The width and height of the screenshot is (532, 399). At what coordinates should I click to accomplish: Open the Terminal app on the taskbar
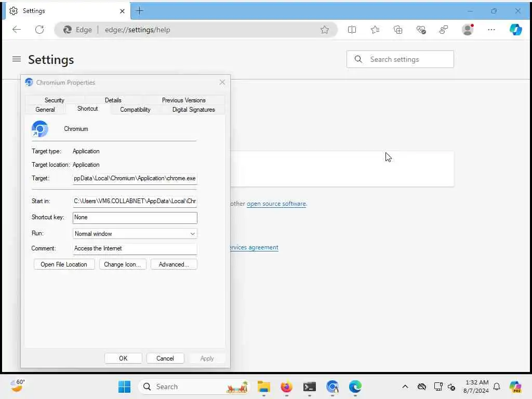[310, 387]
